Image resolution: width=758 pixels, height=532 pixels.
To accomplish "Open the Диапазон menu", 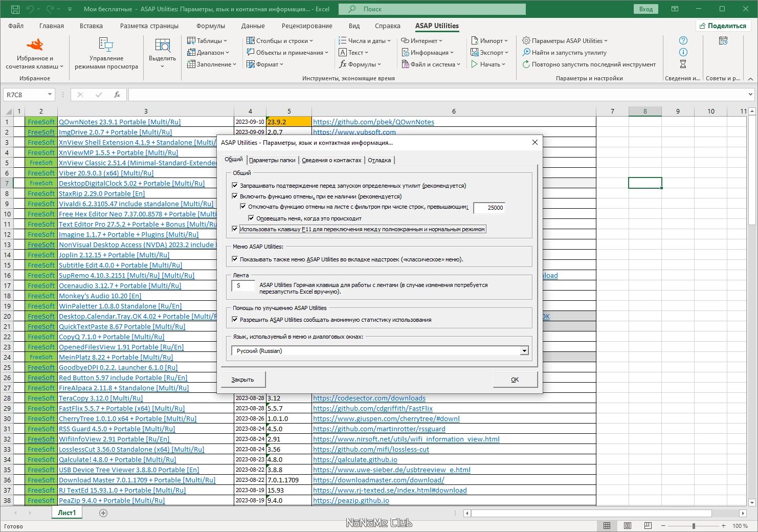I will click(x=208, y=53).
